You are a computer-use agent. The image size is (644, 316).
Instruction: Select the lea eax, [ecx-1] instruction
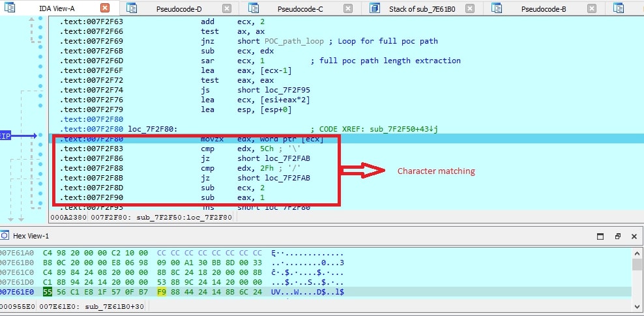click(246, 70)
